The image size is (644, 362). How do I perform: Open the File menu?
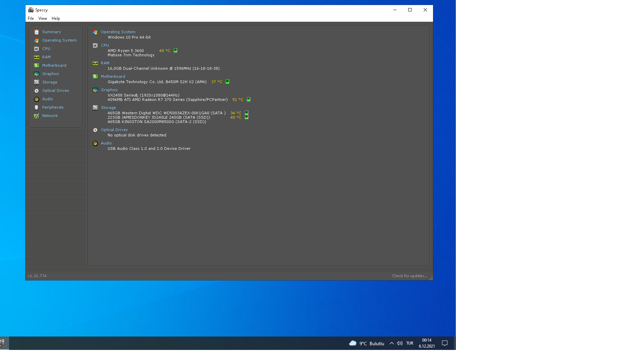pos(31,18)
